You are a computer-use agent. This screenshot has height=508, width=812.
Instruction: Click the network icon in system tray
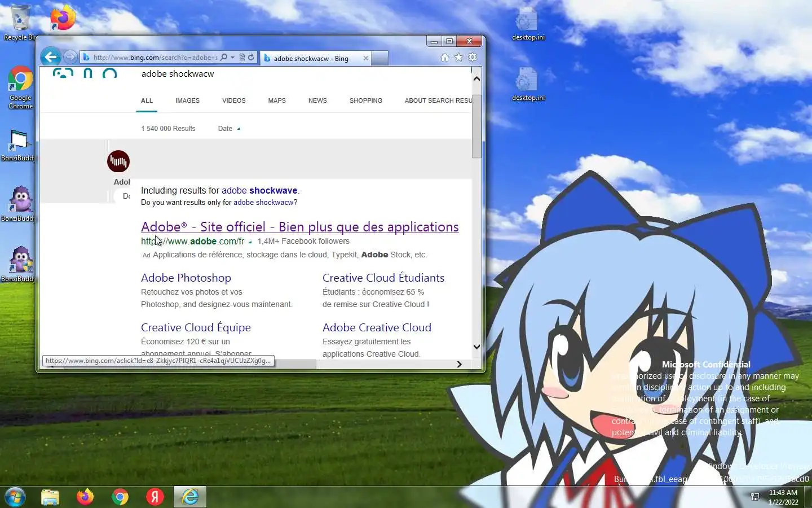[x=755, y=497]
